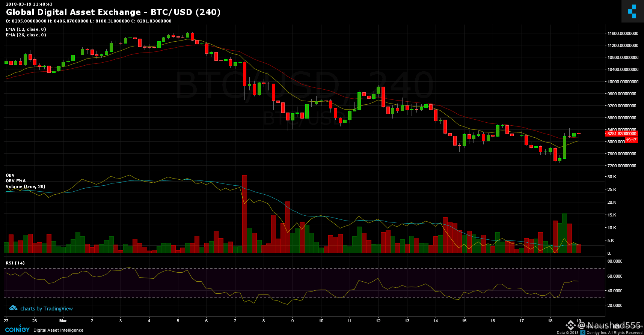Click the 80.0000 RSI axis label
Image resolution: width=644 pixels, height=335 pixels.
point(615,261)
